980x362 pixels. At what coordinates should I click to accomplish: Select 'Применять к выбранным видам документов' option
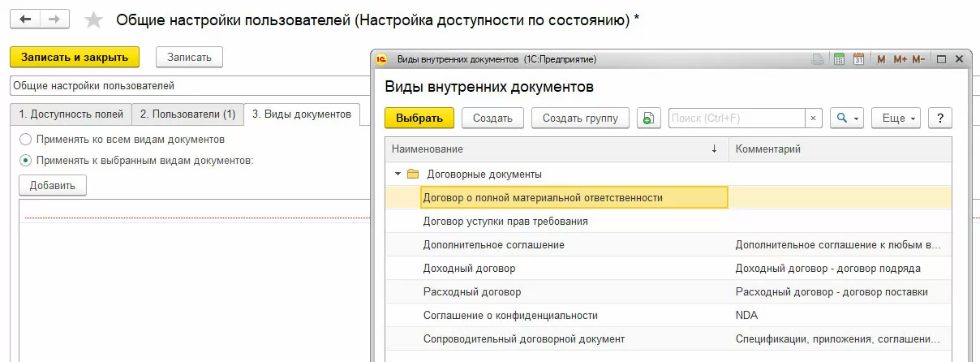[x=26, y=161]
